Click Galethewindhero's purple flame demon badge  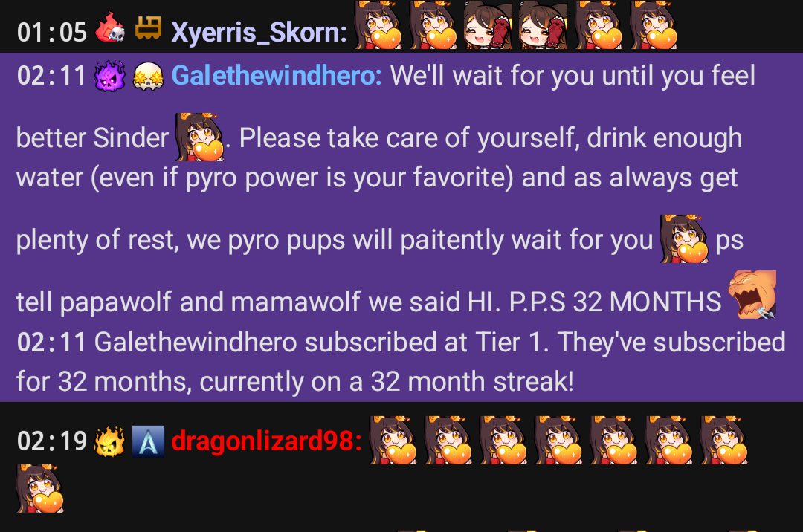[109, 76]
